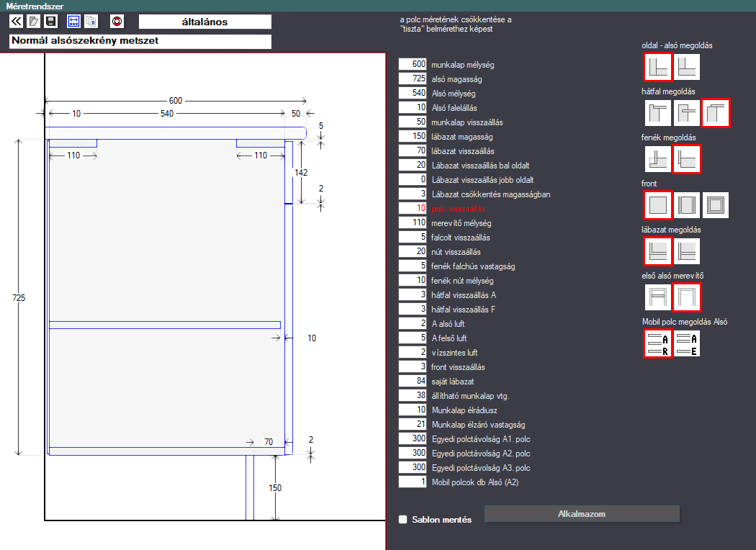Toggle the Sablon mentés checkbox
Viewport: 756px width, 550px height.
click(403, 520)
